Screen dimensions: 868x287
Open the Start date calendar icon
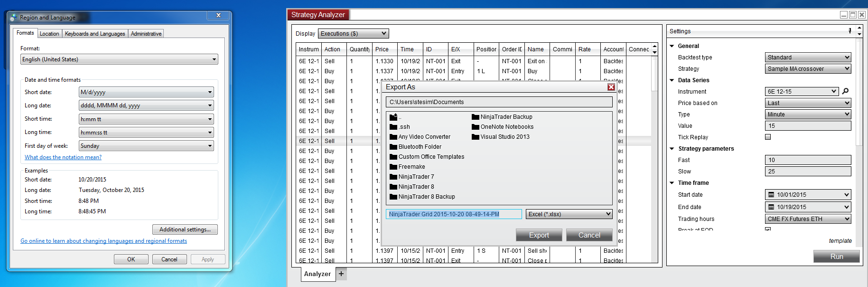[x=771, y=195]
